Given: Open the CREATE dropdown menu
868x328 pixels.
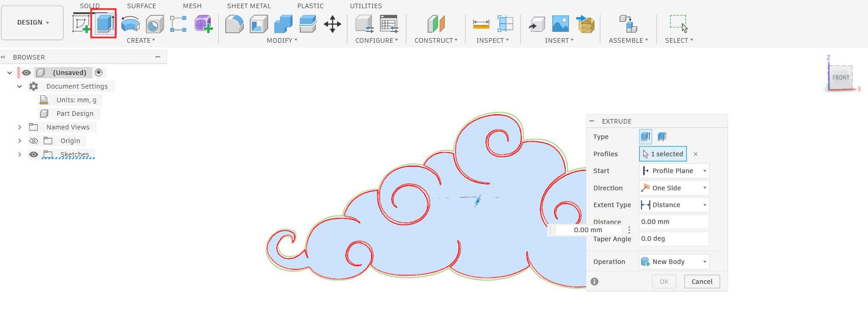Looking at the screenshot, I should tap(141, 40).
